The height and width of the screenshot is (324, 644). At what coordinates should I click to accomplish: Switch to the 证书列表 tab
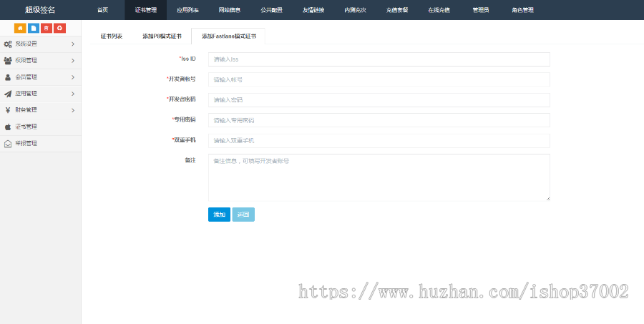click(112, 36)
